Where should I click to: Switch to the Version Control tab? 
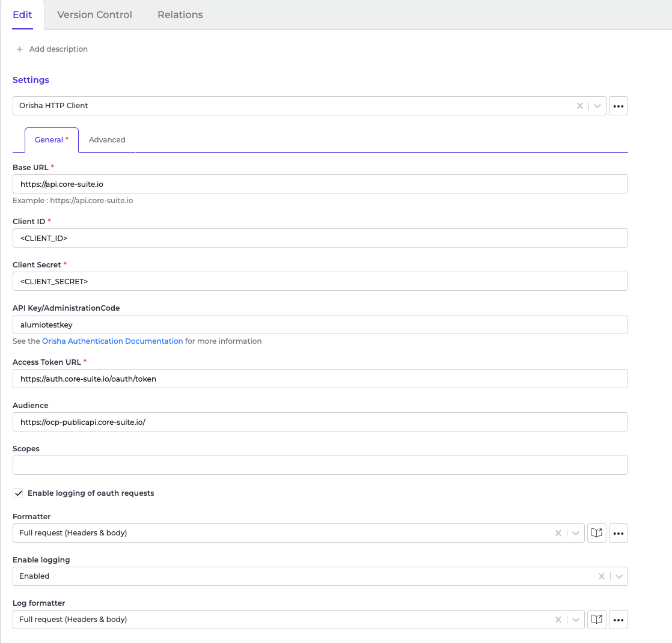[x=94, y=15]
